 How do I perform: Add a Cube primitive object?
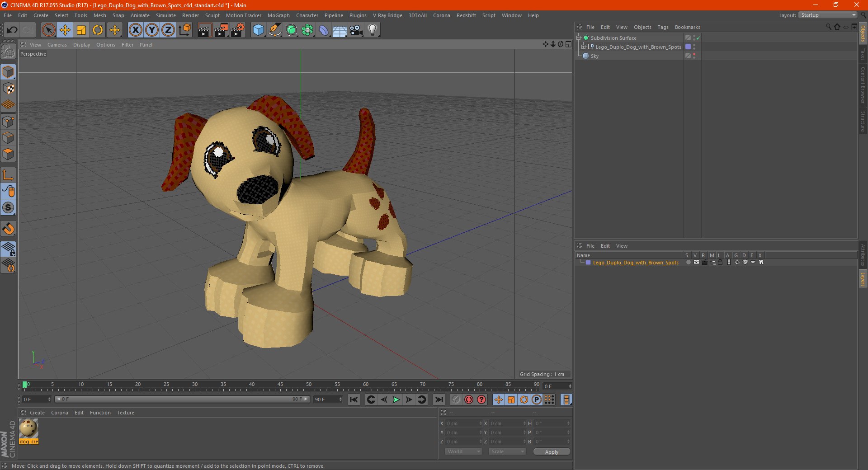(258, 30)
